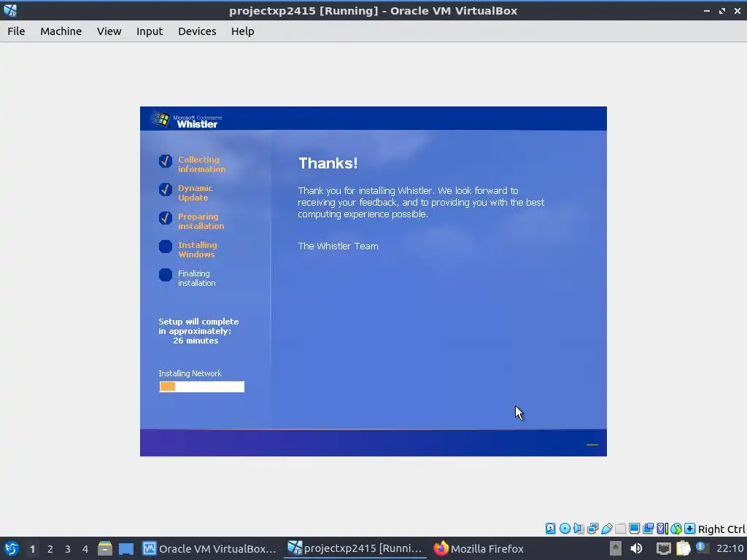Image resolution: width=747 pixels, height=560 pixels.
Task: Click the Installing Windows step bullet
Action: (x=166, y=246)
